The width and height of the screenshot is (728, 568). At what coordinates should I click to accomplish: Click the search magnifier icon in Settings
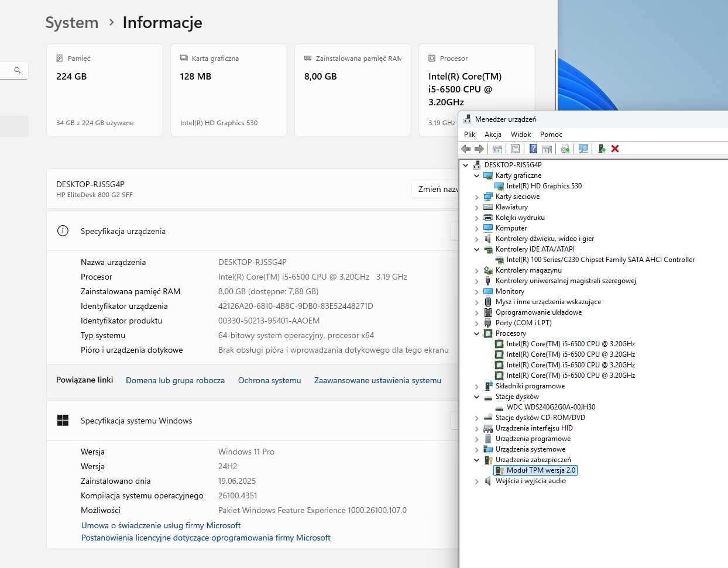(18, 70)
